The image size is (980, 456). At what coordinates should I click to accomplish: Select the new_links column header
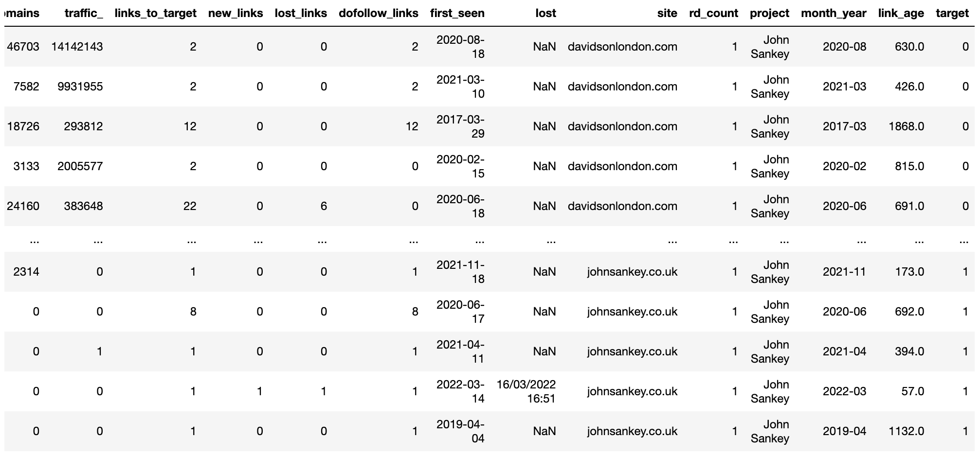(x=236, y=13)
